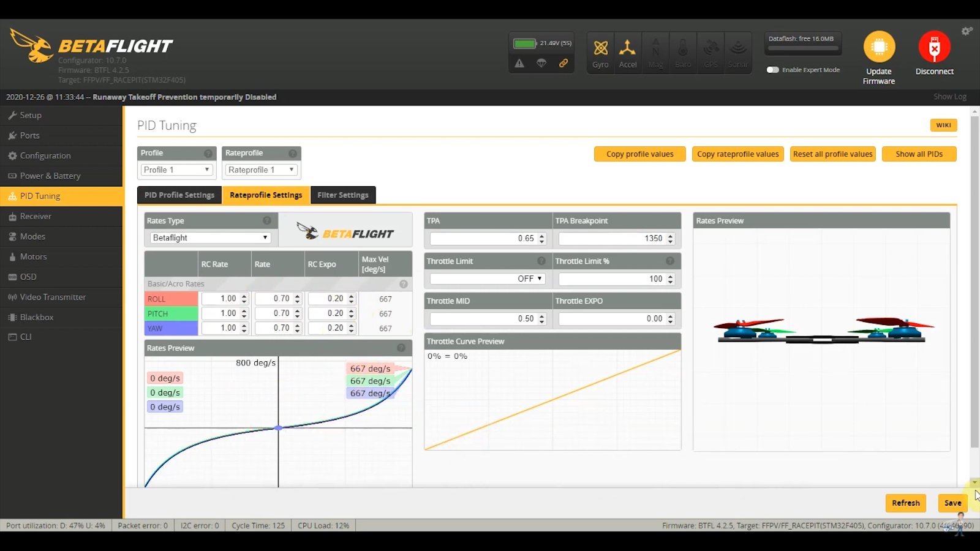The image size is (980, 551).
Task: Adjust the Throttle MID stepper
Action: [542, 319]
